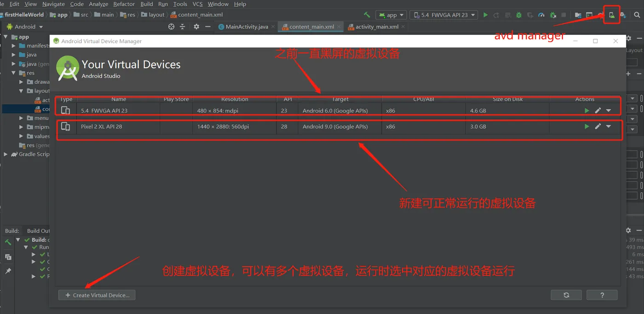Click the Build panel settings gear
644x314 pixels.
(x=628, y=230)
